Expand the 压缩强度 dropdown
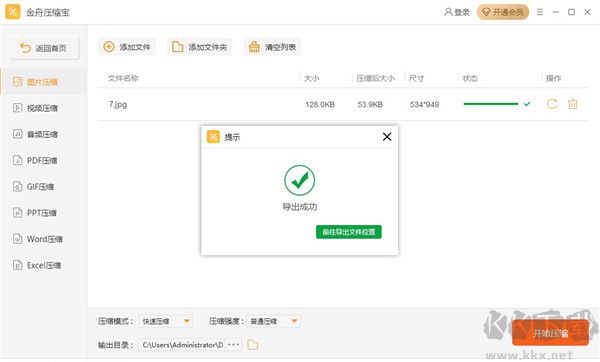The image size is (600, 362). click(x=273, y=321)
